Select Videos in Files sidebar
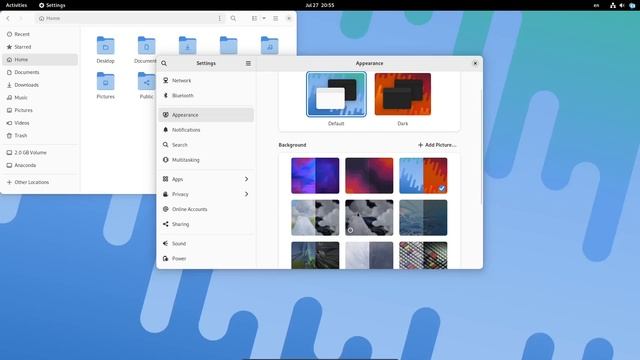Viewport: 640px width, 360px height. [40, 123]
